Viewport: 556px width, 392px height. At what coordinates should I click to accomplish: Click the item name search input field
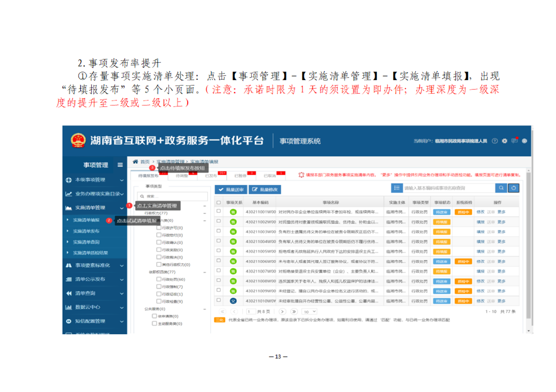447,188
